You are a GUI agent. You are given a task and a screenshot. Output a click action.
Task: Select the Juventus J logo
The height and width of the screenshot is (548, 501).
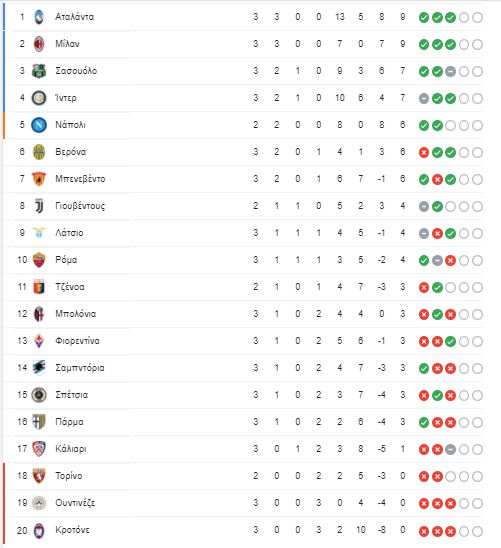tap(39, 206)
